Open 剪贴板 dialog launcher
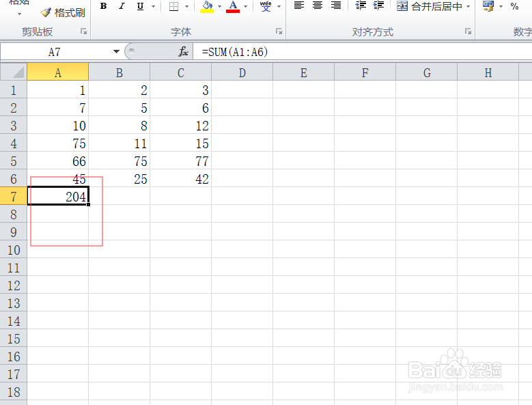 83,31
